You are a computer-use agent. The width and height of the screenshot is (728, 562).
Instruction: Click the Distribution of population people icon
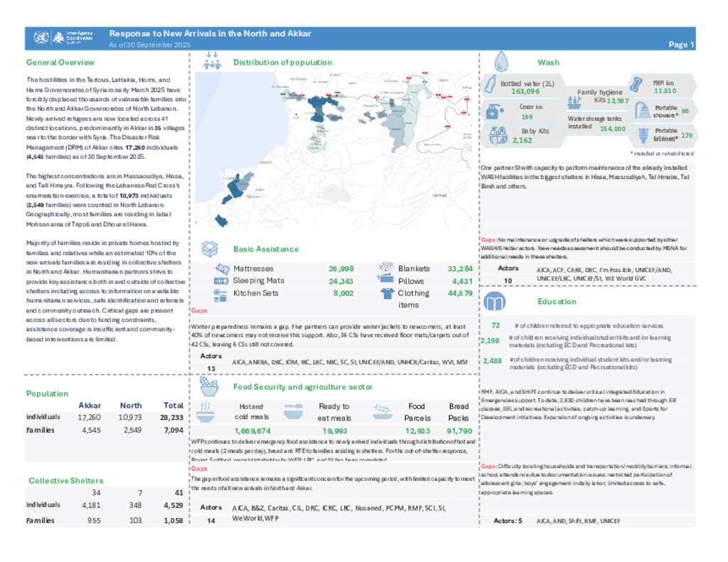pos(212,62)
